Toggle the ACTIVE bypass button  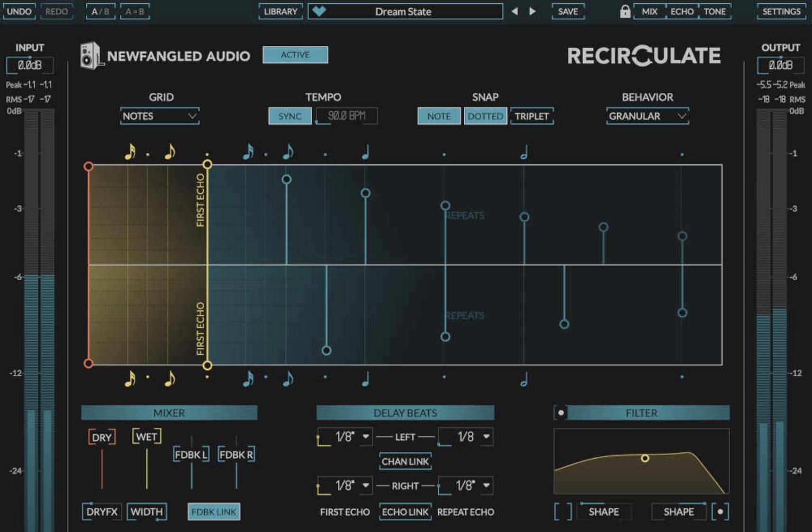point(295,54)
